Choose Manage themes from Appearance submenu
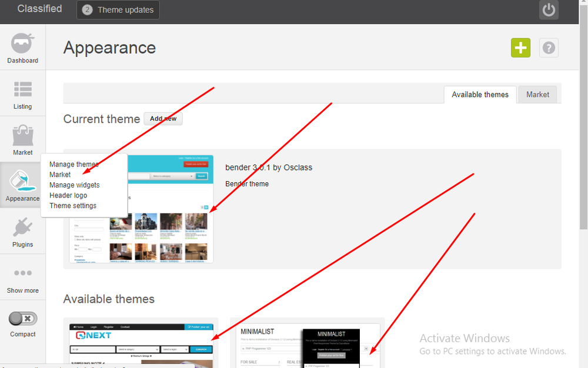The height and width of the screenshot is (368, 588). click(x=73, y=164)
